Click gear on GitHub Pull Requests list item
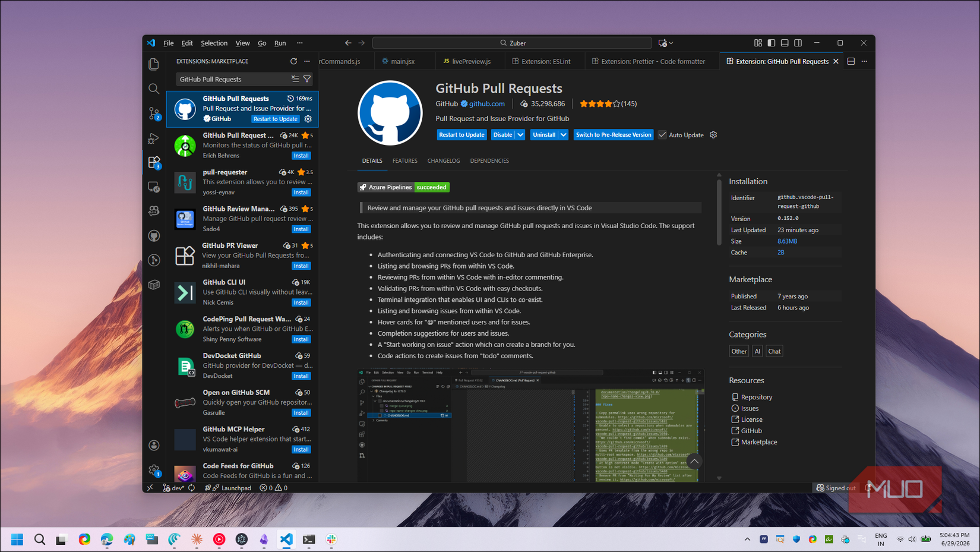This screenshot has width=980, height=552. pos(308,119)
